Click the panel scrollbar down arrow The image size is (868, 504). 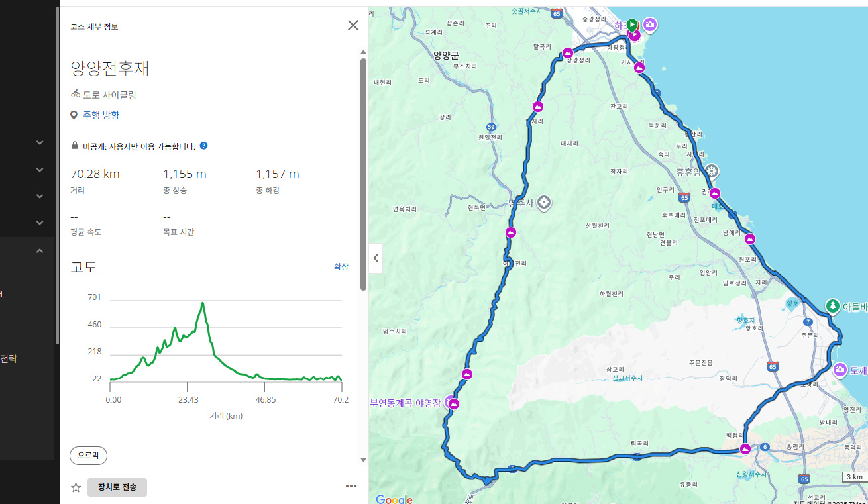(x=363, y=459)
